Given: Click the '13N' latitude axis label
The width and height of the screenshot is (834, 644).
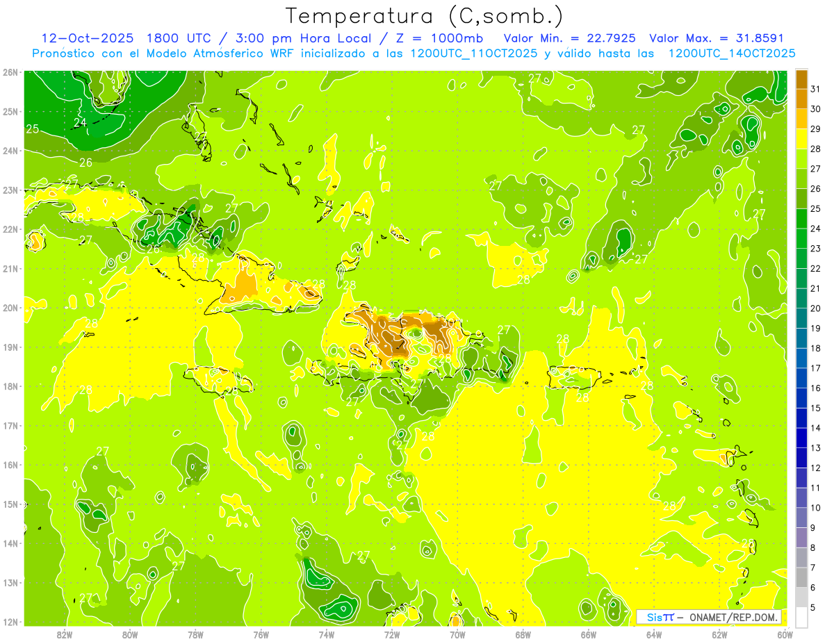Looking at the screenshot, I should 10,582.
